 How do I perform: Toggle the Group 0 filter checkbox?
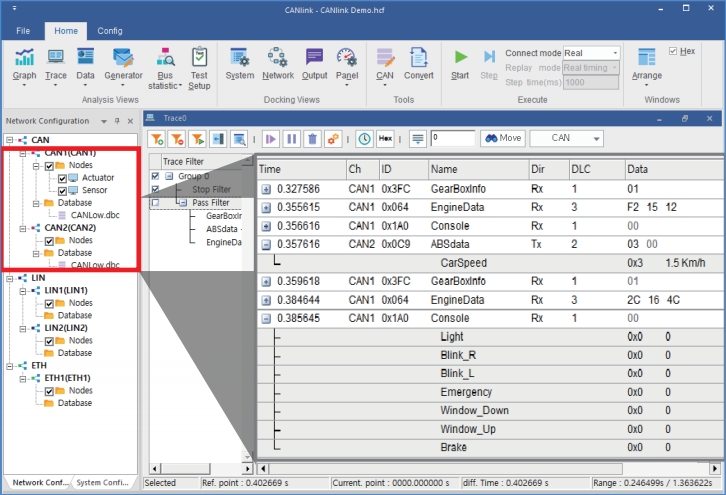[155, 176]
